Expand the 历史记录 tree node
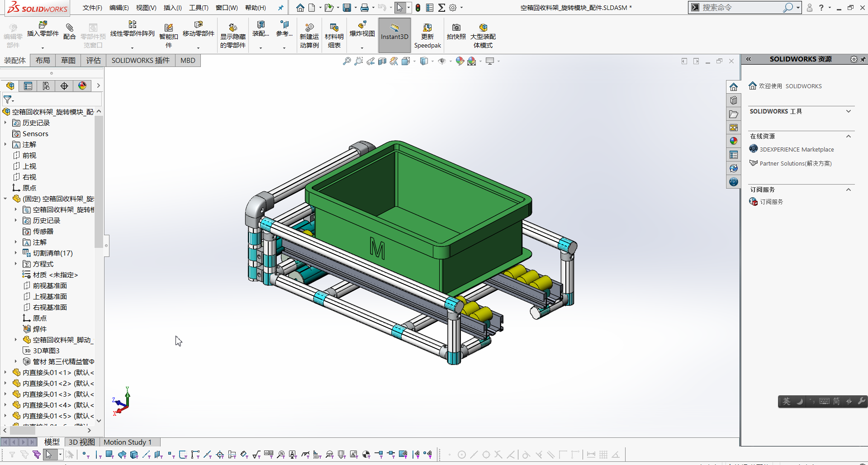This screenshot has height=465, width=868. pyautogui.click(x=5, y=123)
